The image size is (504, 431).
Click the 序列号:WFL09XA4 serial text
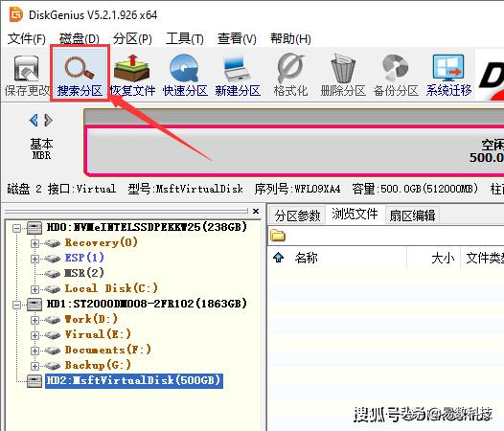pos(297,189)
